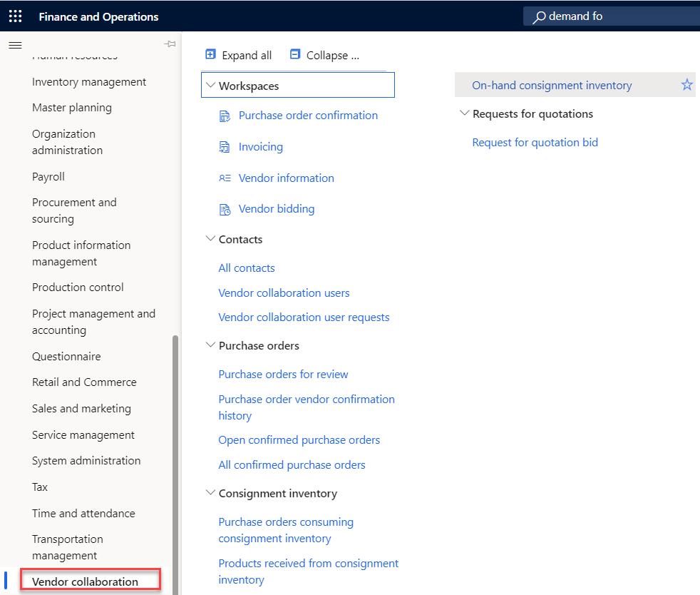Collapse the Contacts section chevron
Image resolution: width=700 pixels, height=595 pixels.
point(210,239)
